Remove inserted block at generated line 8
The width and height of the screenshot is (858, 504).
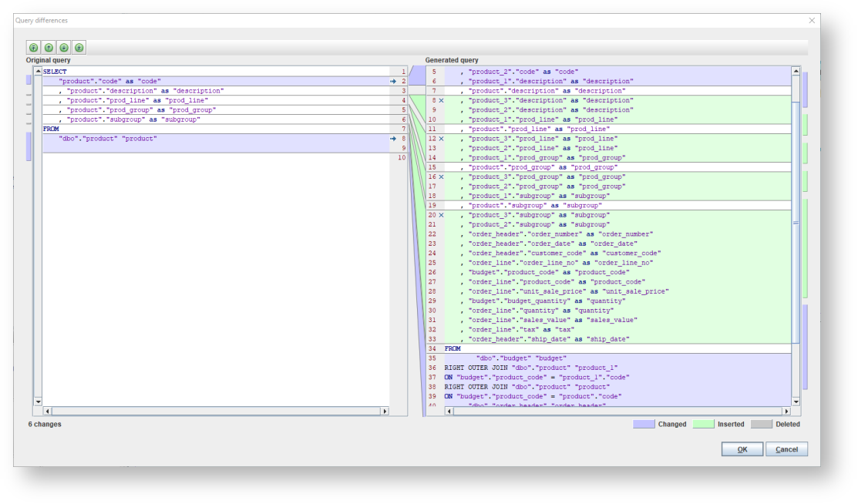pyautogui.click(x=441, y=100)
